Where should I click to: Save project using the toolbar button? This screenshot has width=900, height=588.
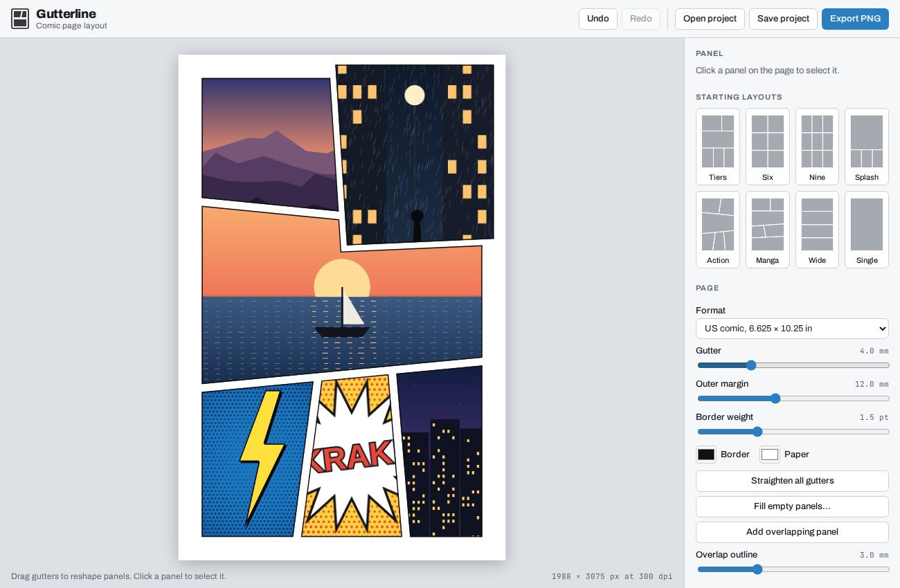783,19
